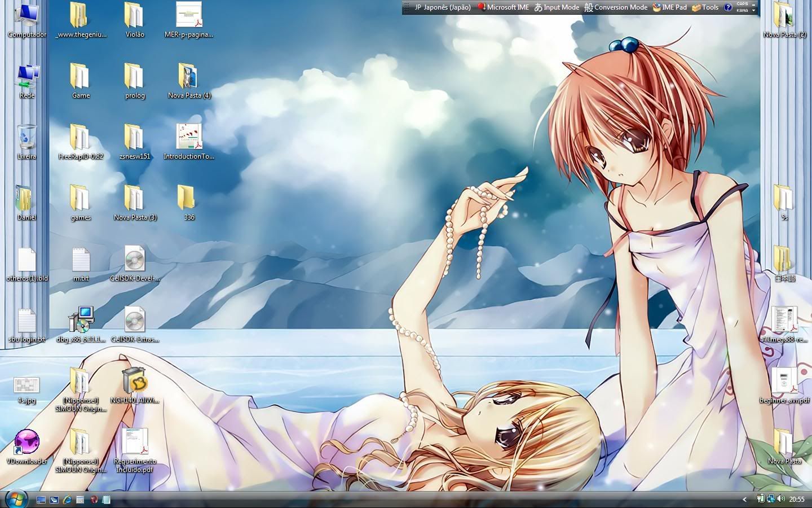Viewport: 812px width, 508px height.
Task: Select the otheros(1).bld file
Action: [27, 264]
